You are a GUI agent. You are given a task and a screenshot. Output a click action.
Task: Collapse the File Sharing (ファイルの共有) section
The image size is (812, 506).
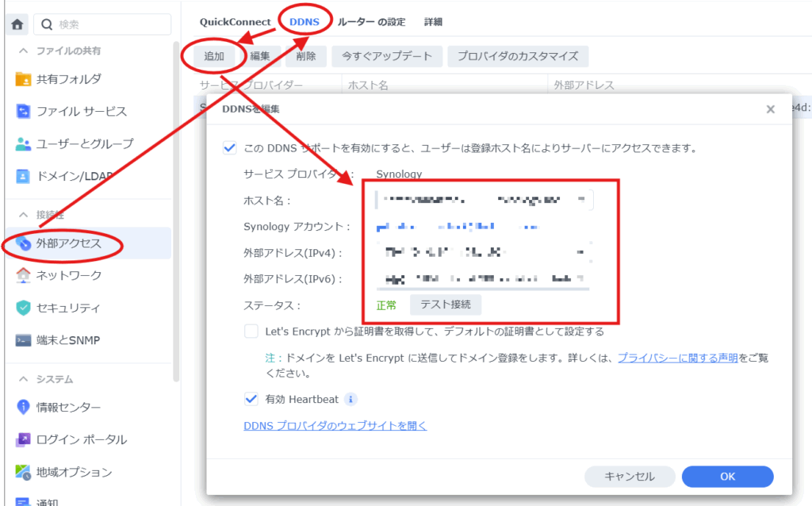coord(24,52)
